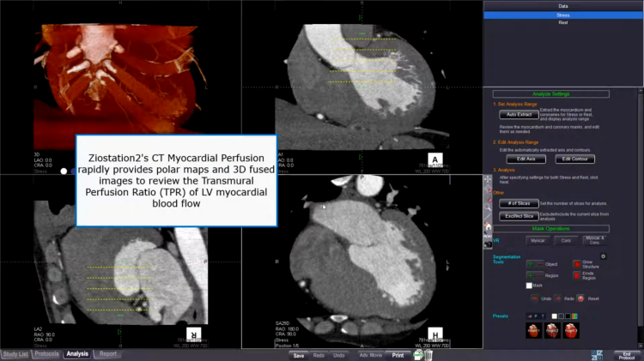Image resolution: width=644 pixels, height=361 pixels.
Task: Select Rest in the Data list
Action: pyautogui.click(x=563, y=22)
